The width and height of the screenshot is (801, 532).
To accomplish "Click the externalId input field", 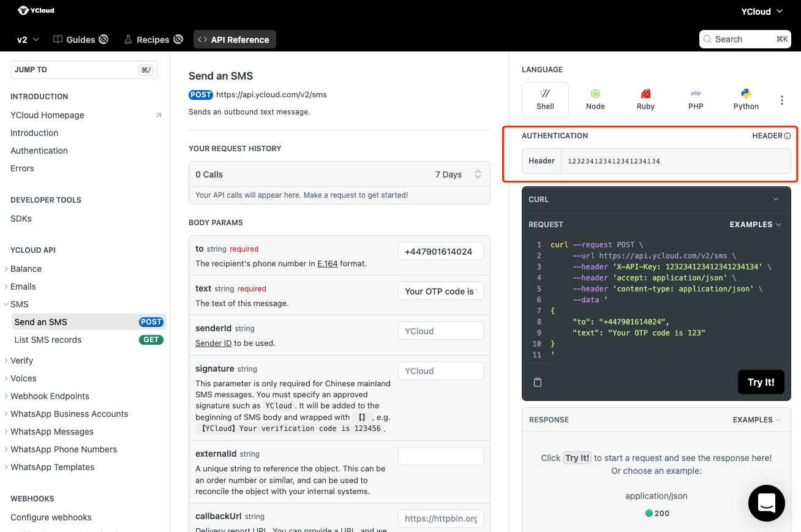I will 441,456.
